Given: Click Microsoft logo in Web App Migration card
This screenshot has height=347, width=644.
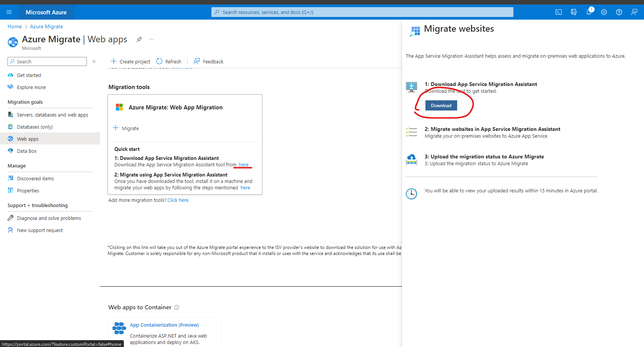Looking at the screenshot, I should tap(119, 107).
